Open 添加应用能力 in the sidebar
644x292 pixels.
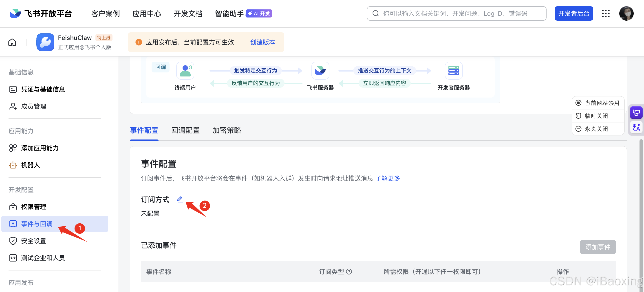[39, 148]
